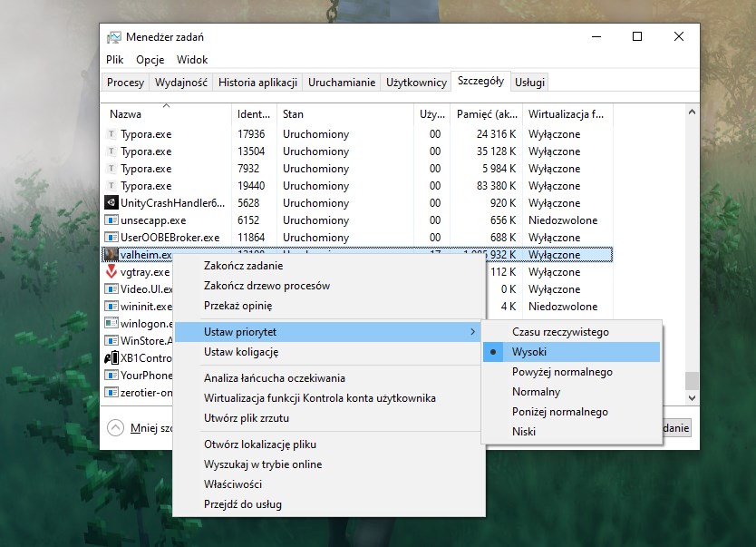Click the valheim.exe game icon
The image size is (756, 547).
coord(111,255)
